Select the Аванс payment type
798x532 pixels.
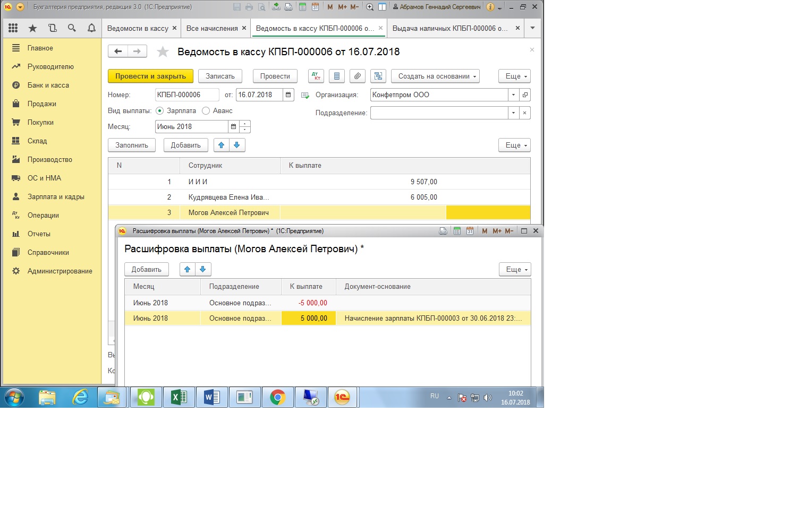(x=206, y=110)
